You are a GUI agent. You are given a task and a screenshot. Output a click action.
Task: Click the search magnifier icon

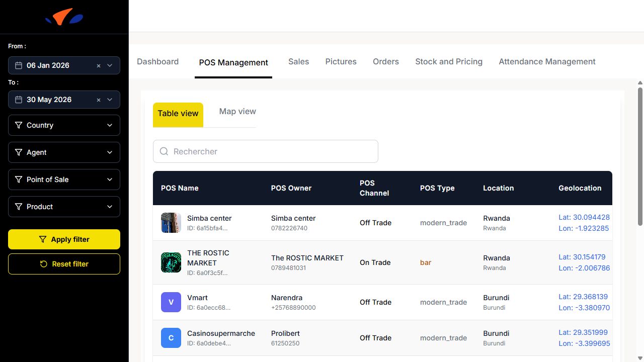pyautogui.click(x=164, y=151)
